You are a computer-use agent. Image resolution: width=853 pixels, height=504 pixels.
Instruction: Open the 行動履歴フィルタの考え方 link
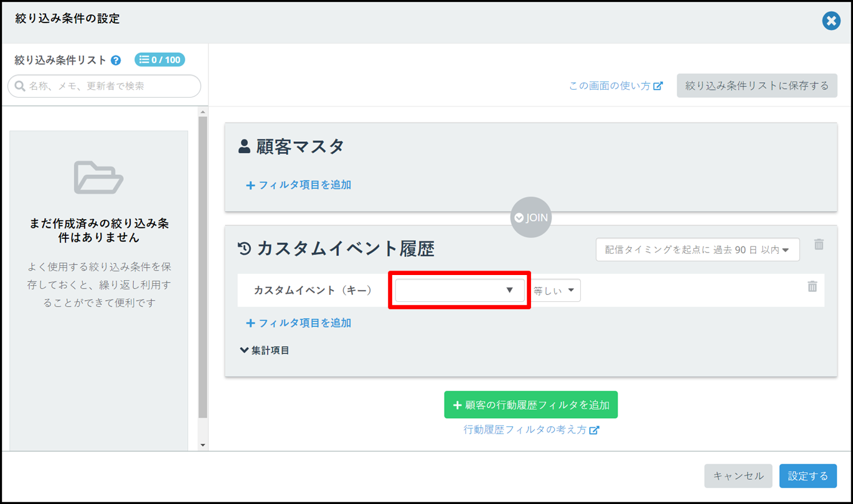[530, 430]
